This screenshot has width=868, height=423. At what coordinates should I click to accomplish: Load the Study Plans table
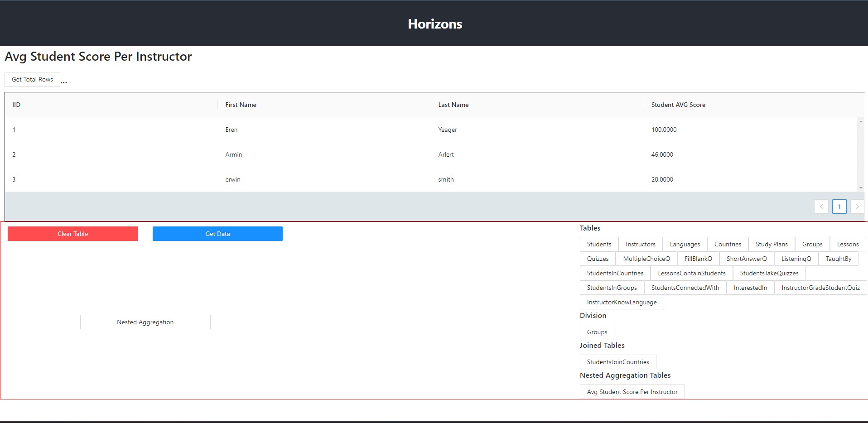coord(771,244)
